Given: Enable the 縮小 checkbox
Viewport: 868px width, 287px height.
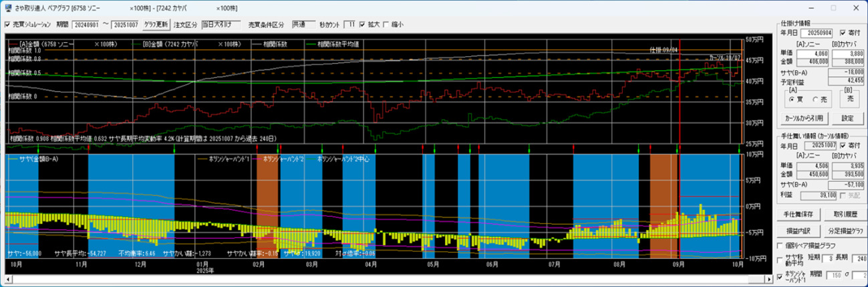Looking at the screenshot, I should [386, 25].
